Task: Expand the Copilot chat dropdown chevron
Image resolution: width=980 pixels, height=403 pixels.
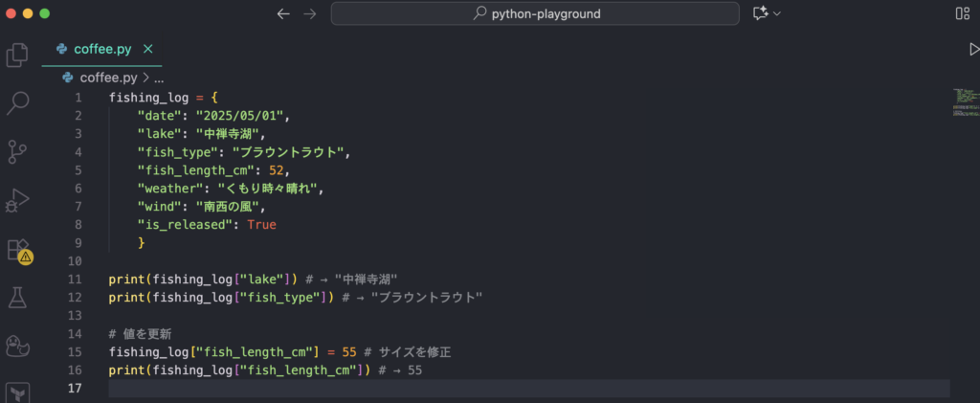Action: [777, 13]
